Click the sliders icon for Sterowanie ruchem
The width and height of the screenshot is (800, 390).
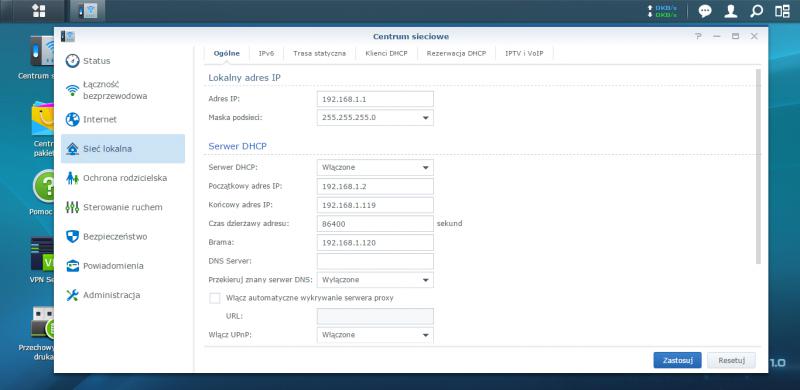point(73,207)
